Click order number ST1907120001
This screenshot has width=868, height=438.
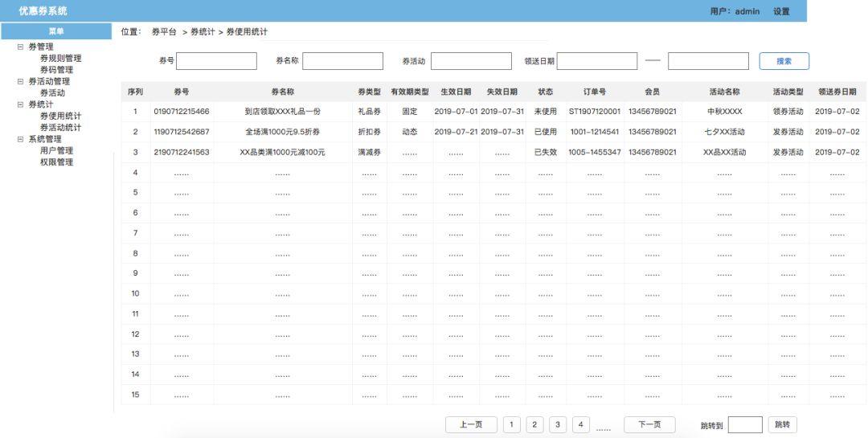coord(595,112)
